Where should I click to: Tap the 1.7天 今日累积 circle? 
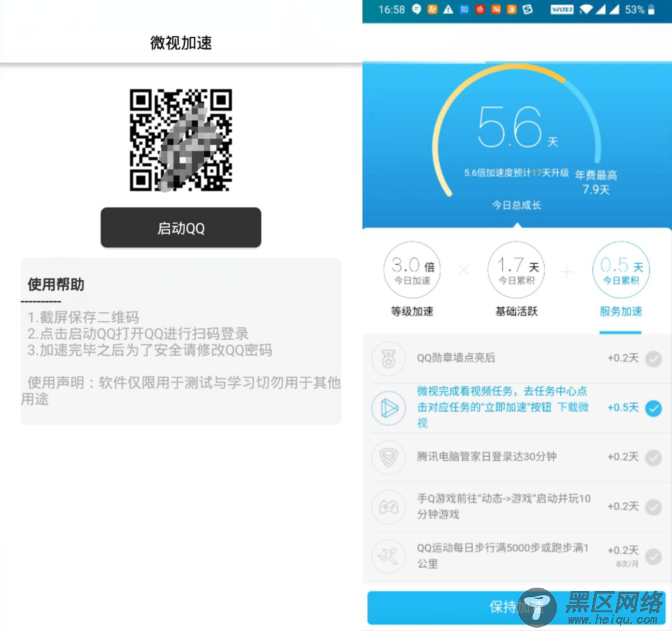[517, 270]
